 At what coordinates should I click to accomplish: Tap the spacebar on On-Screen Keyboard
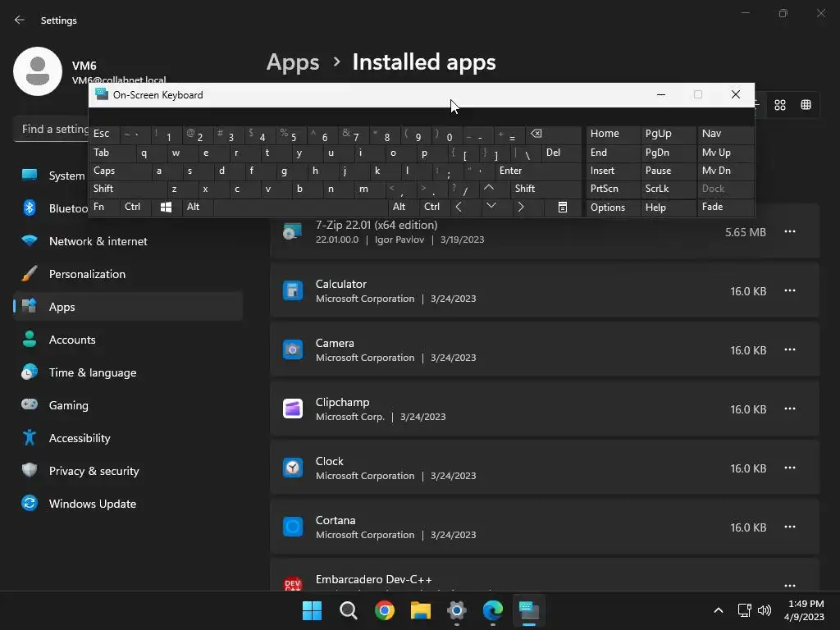[x=300, y=207]
